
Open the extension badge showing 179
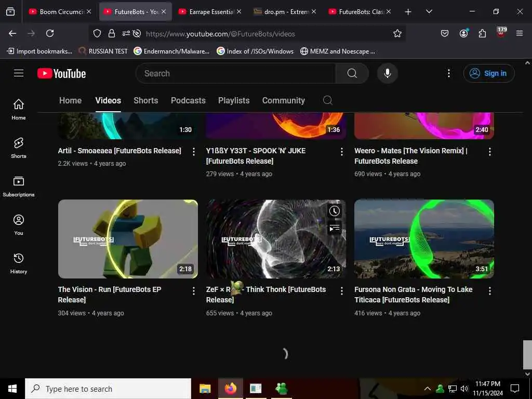click(501, 32)
